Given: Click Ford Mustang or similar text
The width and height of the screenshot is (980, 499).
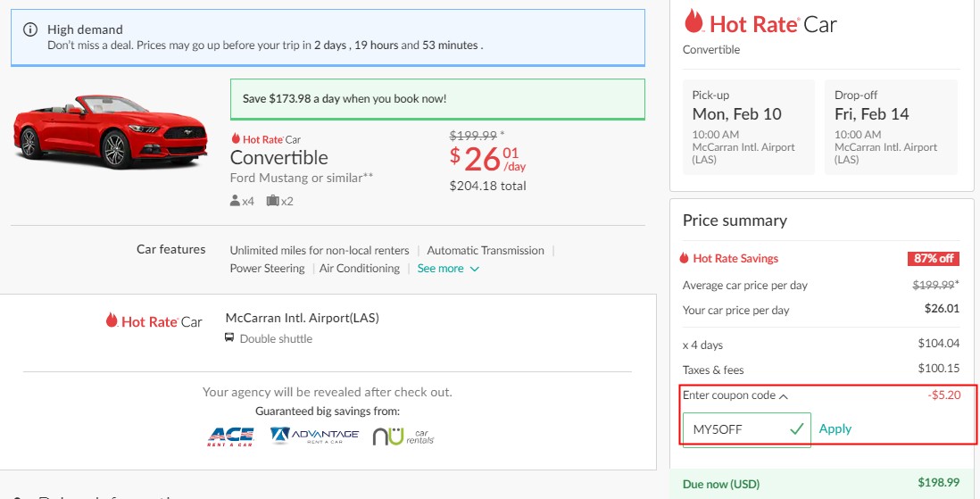Looking at the screenshot, I should [x=302, y=178].
